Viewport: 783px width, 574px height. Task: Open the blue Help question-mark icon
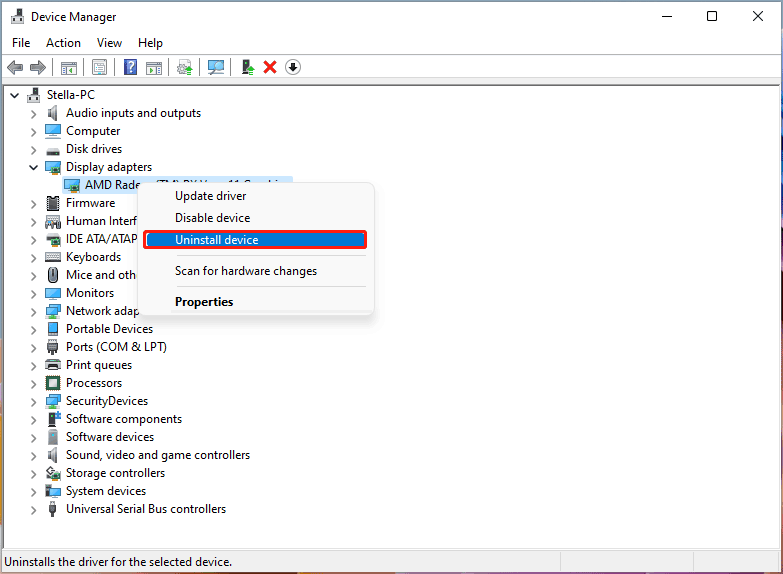point(130,67)
